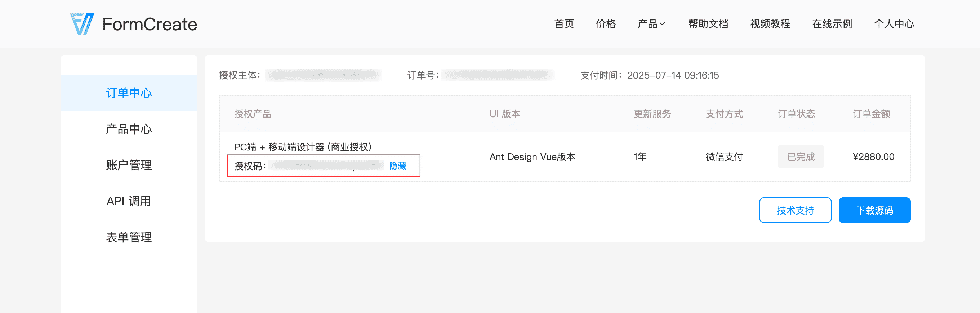Viewport: 980px width, 313px height.
Task: Click the 技术支持 button
Action: point(795,210)
